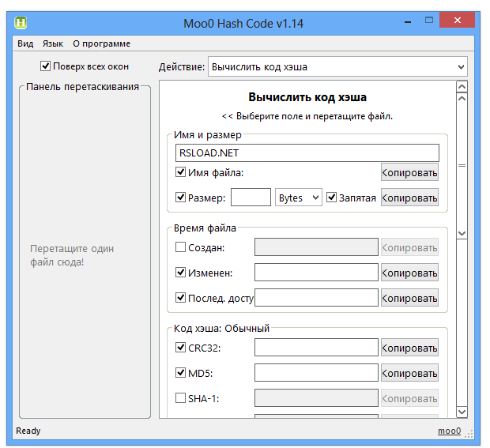Click the scrollbar thumb grip

click(462, 166)
